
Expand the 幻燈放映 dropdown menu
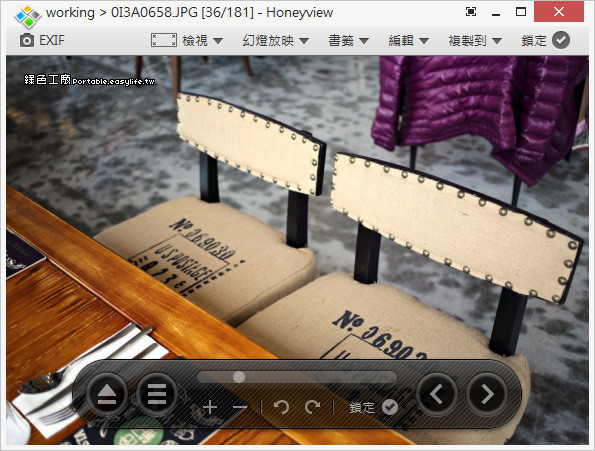point(275,40)
